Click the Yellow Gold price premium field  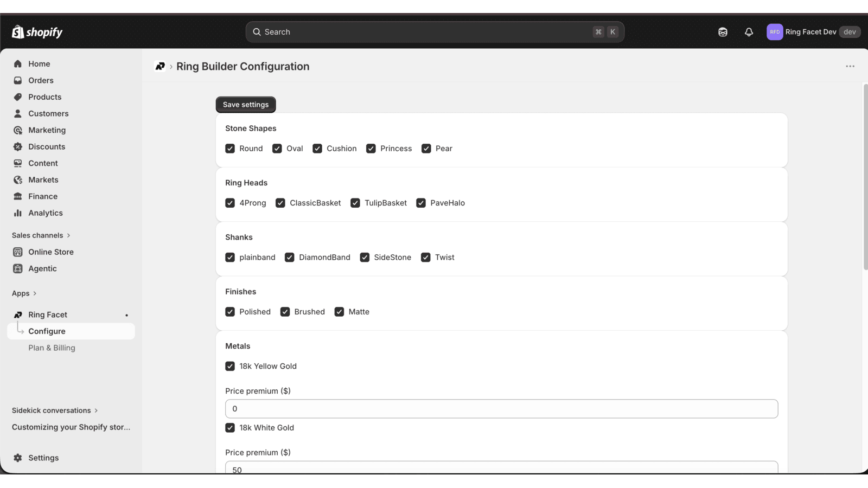click(502, 409)
